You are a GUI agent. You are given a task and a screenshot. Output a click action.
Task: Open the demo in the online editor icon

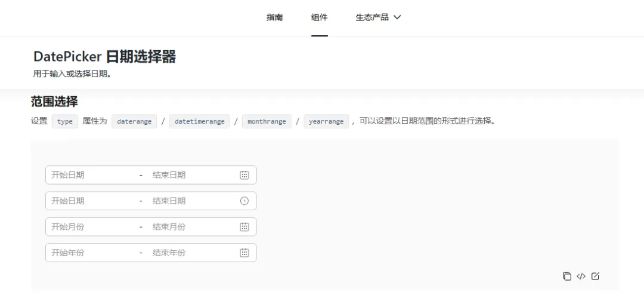(595, 277)
